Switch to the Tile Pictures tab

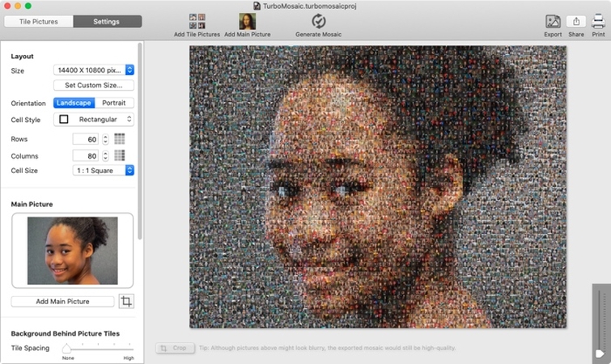[39, 21]
